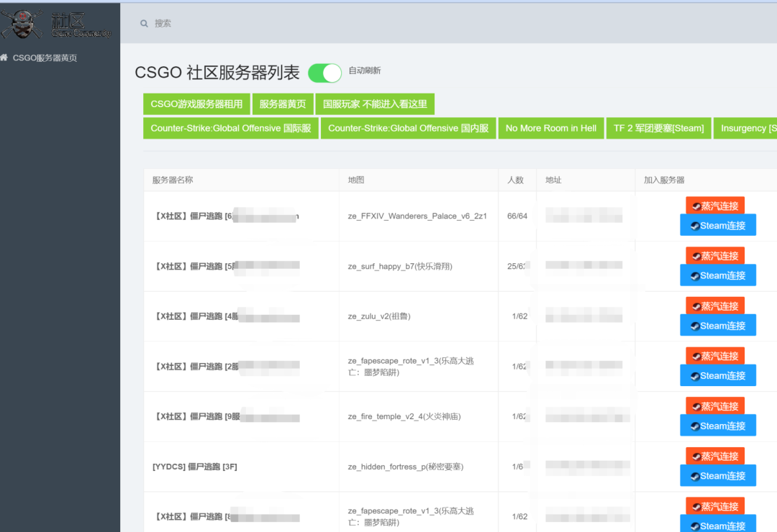Screen dimensions: 777x532
Task: Click Steam连接 for ze_FFXIV_Wanderers_Palace server
Action: coord(718,226)
